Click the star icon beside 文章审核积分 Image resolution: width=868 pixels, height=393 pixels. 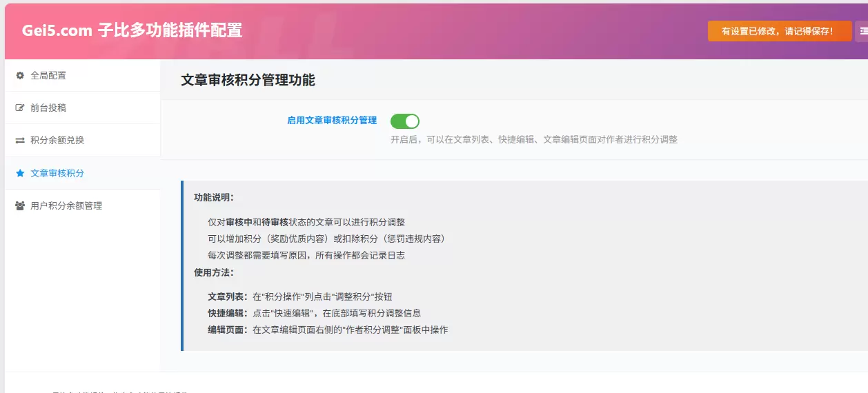pyautogui.click(x=20, y=173)
